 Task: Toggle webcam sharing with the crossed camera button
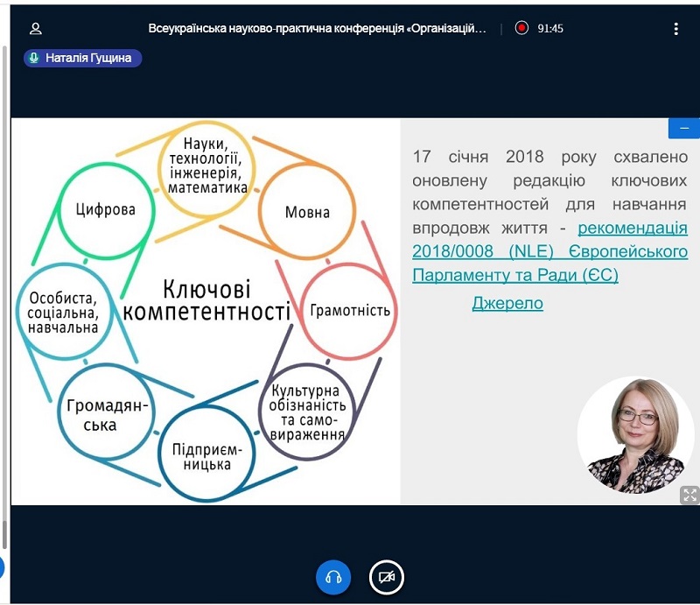click(x=386, y=577)
